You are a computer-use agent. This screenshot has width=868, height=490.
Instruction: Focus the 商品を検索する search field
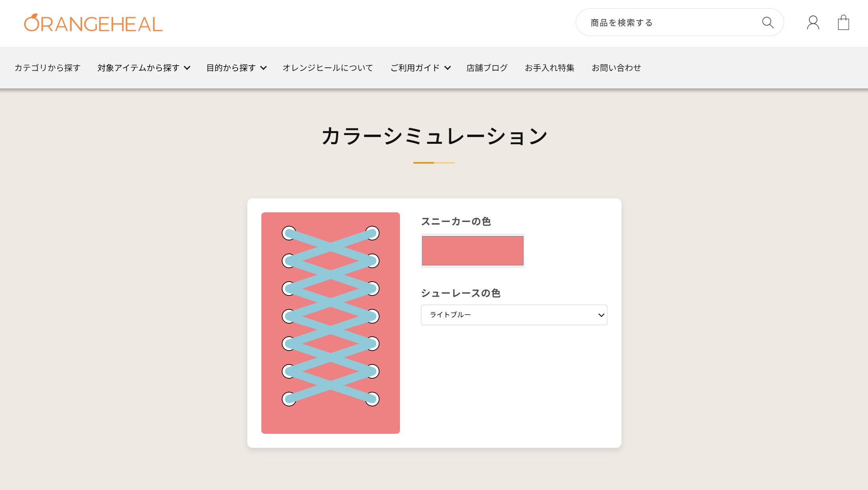[x=669, y=23]
